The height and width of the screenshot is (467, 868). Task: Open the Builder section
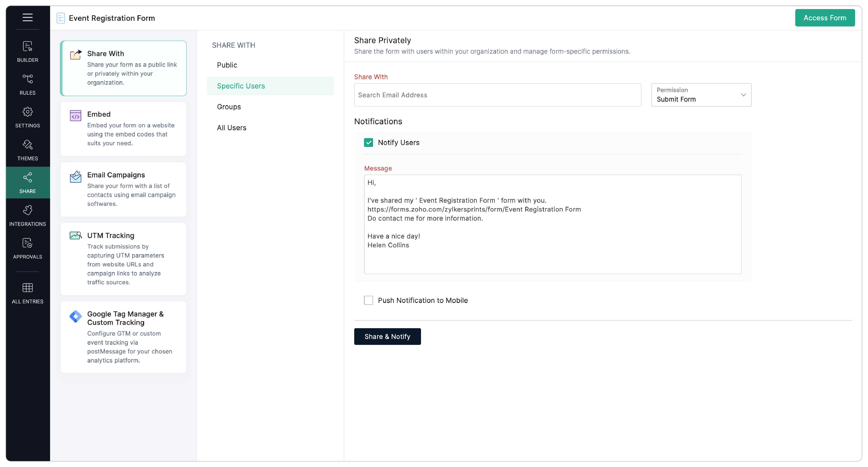coord(28,52)
